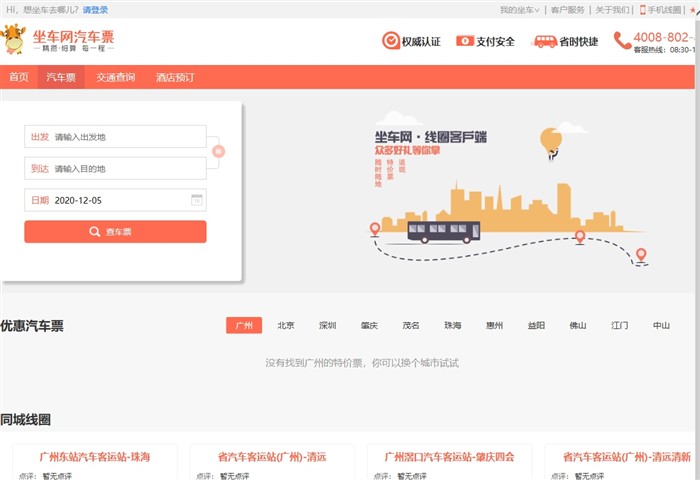This screenshot has width=700, height=480.
Task: Open the 关于我们 link
Action: click(x=612, y=10)
